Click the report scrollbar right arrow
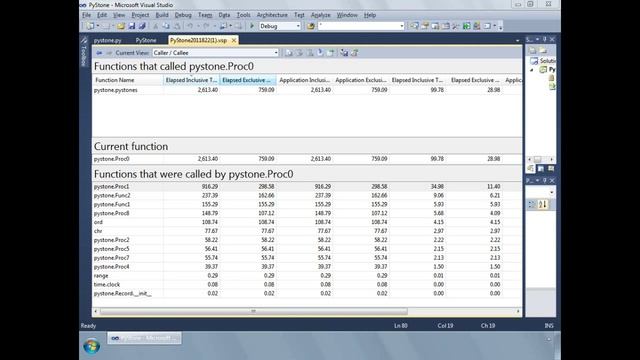Image resolution: width=640 pixels, height=360 pixels. 518,311
